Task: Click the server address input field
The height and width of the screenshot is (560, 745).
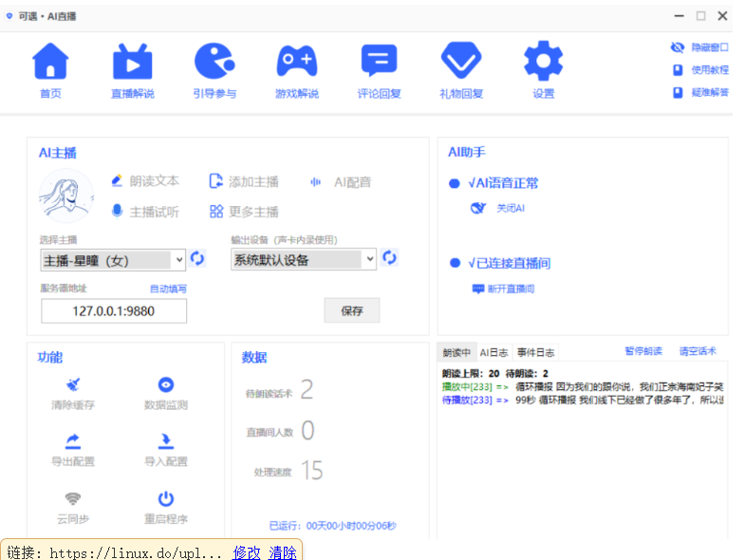Action: click(114, 311)
